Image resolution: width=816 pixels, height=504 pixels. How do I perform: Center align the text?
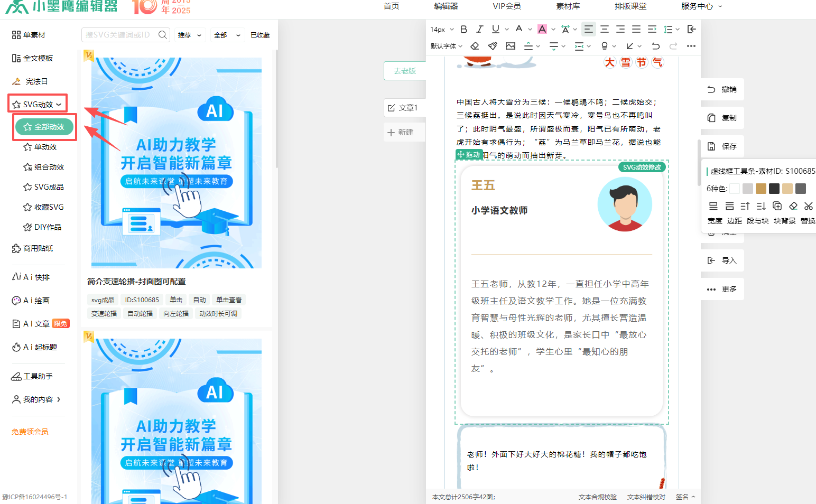tap(605, 29)
